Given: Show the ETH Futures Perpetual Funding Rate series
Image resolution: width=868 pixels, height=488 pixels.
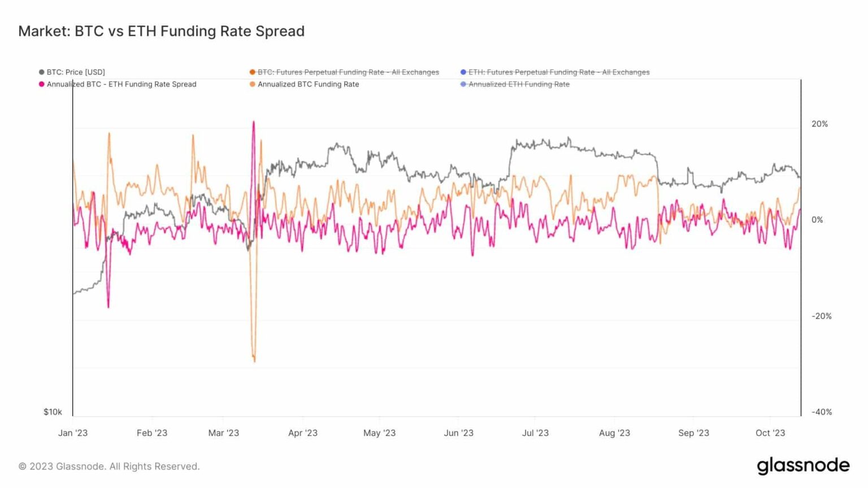Looking at the screenshot, I should [559, 72].
